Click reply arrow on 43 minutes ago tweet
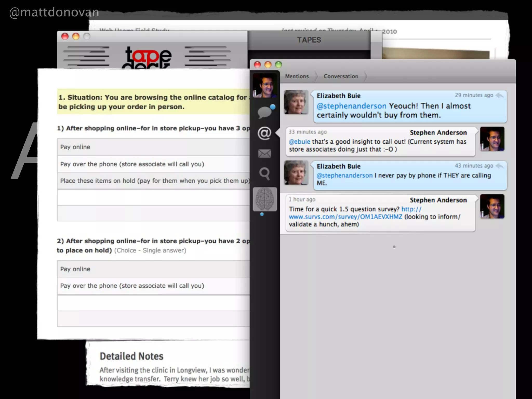This screenshot has height=399, width=532. tap(499, 166)
